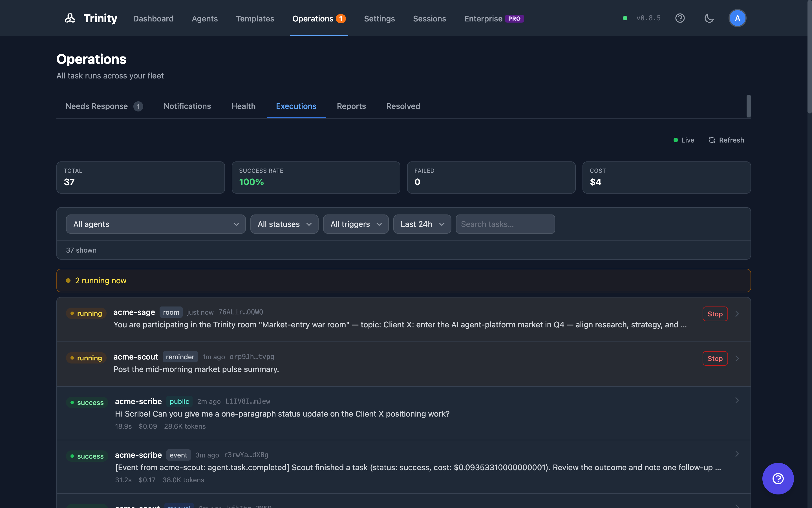Toggle the Live updates indicator
Image resolution: width=812 pixels, height=508 pixels.
coord(684,140)
